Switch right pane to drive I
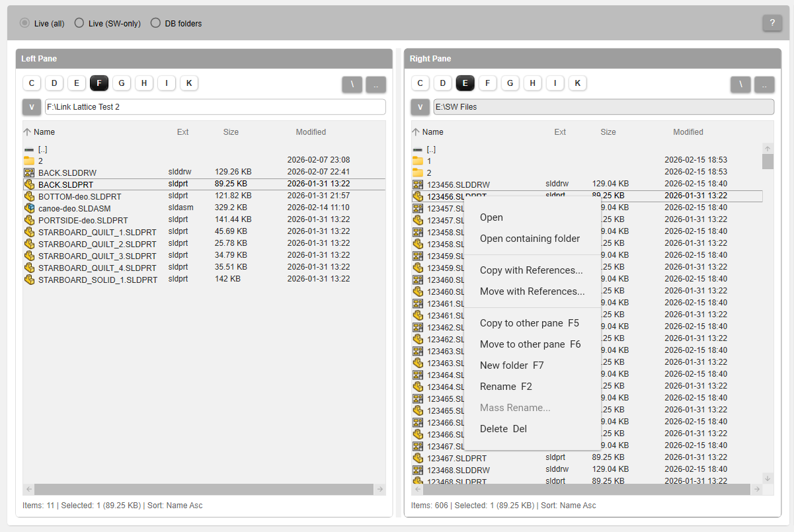Image resolution: width=794 pixels, height=532 pixels. 555,83
